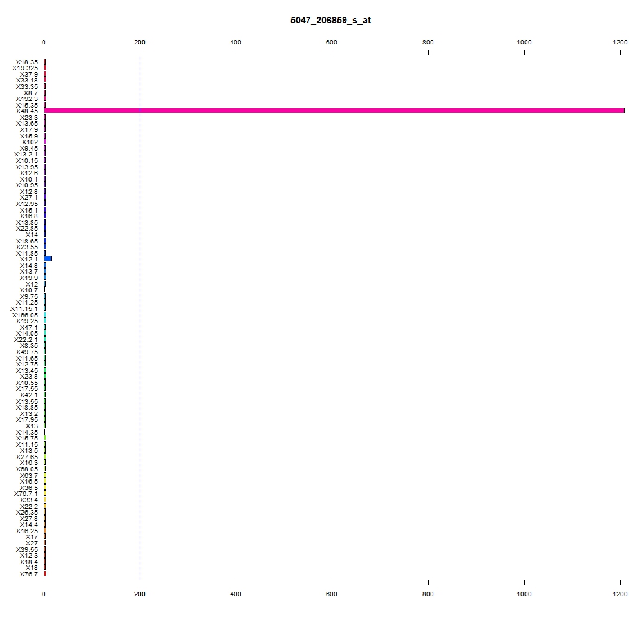Select the X39.55 label

click(26, 549)
